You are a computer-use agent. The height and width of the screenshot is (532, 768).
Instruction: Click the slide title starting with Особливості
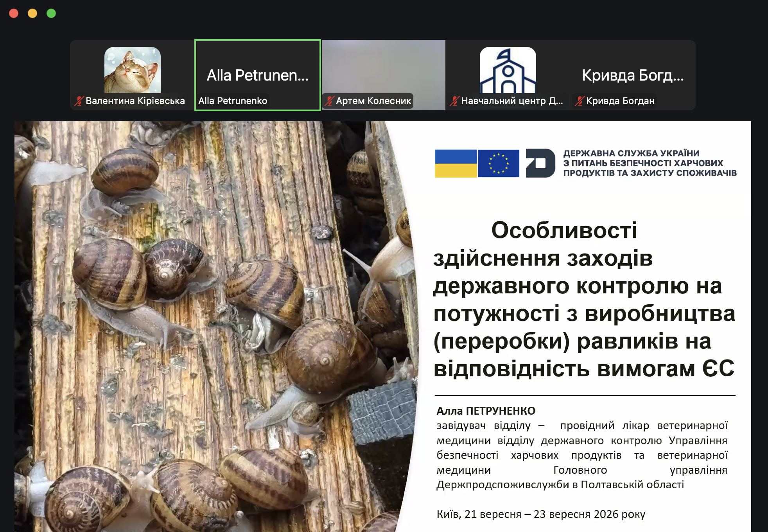[x=584, y=299]
